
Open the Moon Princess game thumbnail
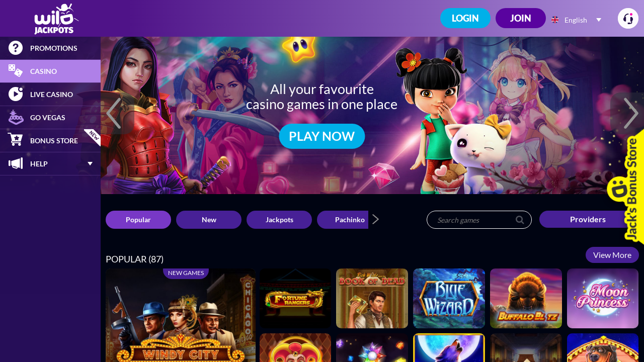(x=603, y=298)
